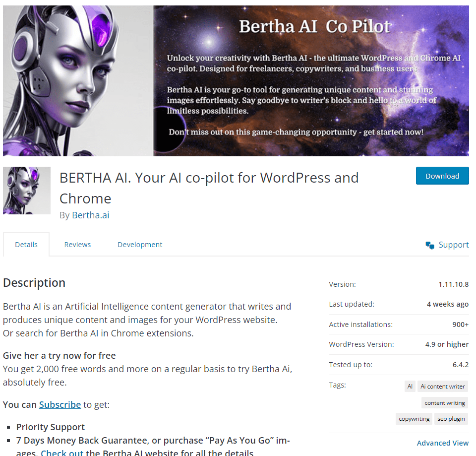Open the Check out link
This screenshot has width=476, height=456.
click(62, 453)
